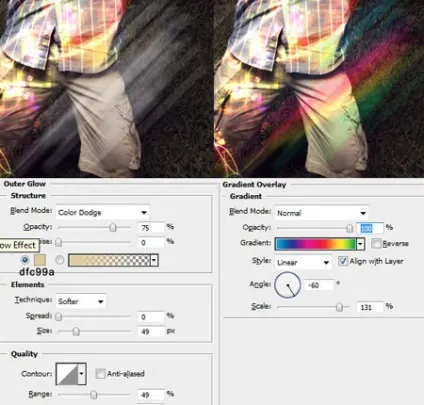
Task: Select the gradient glow radio button
Action: pyautogui.click(x=60, y=260)
